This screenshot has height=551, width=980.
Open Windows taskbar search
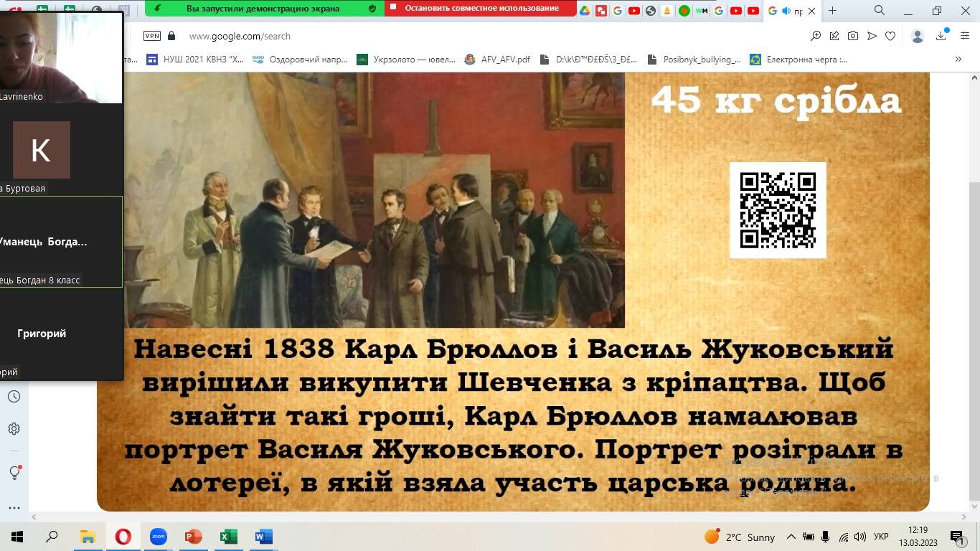(52, 537)
